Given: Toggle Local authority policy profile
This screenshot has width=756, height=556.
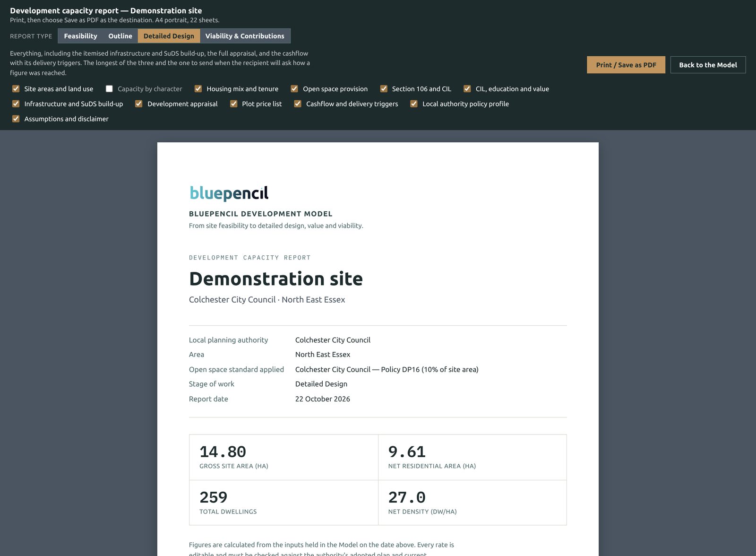Looking at the screenshot, I should pos(414,104).
